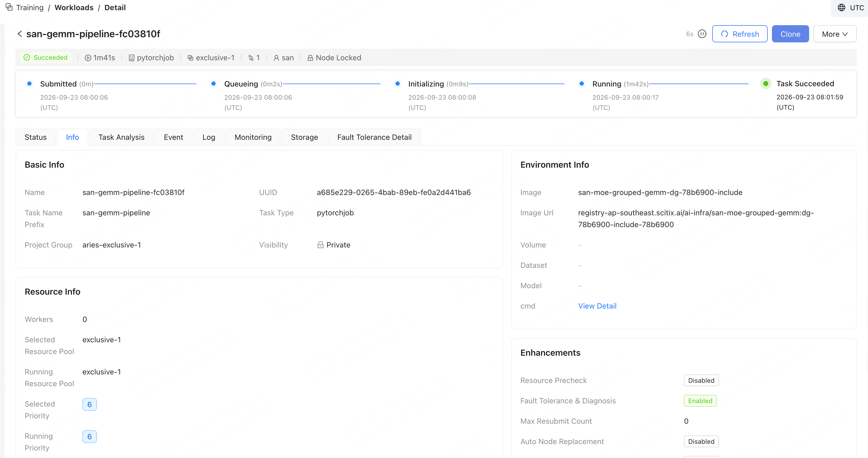This screenshot has height=458, width=868.
Task: Click the duration clock icon by 1m41s
Action: pos(88,58)
